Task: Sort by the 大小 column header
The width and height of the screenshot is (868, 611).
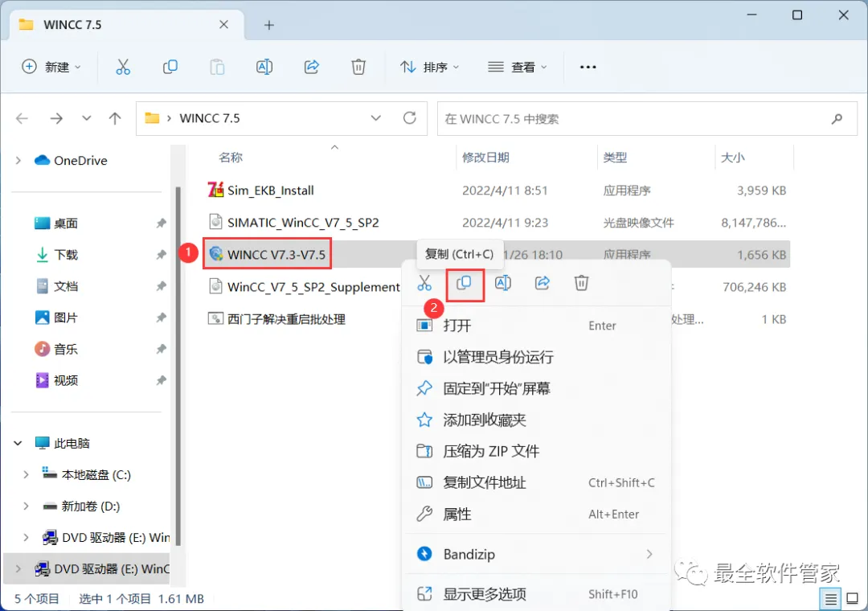Action: [x=732, y=158]
